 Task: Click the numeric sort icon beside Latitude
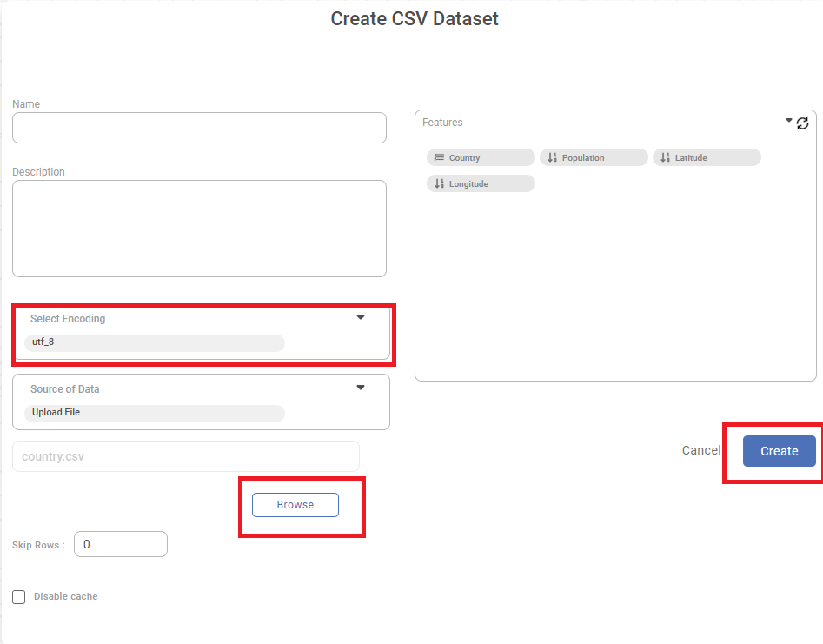665,157
